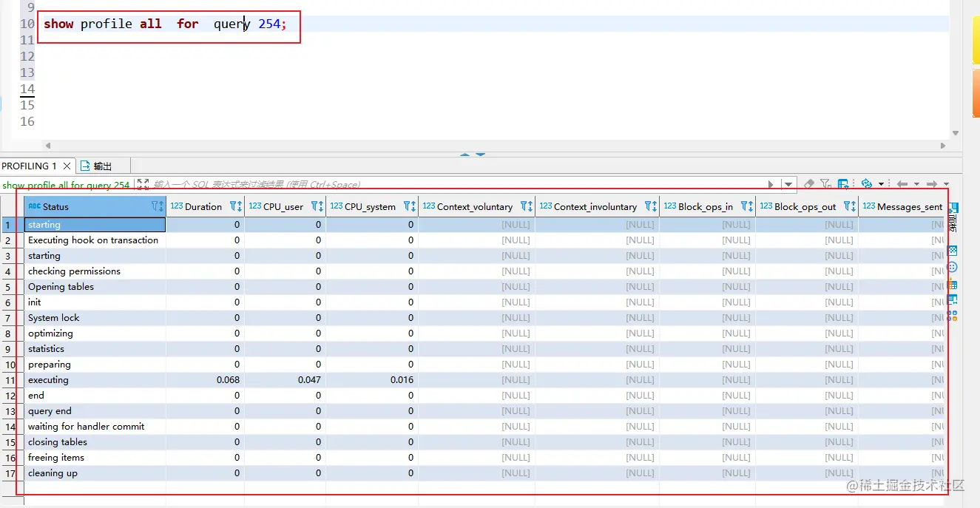Select the 0.016 CPU_system cell

click(x=372, y=380)
